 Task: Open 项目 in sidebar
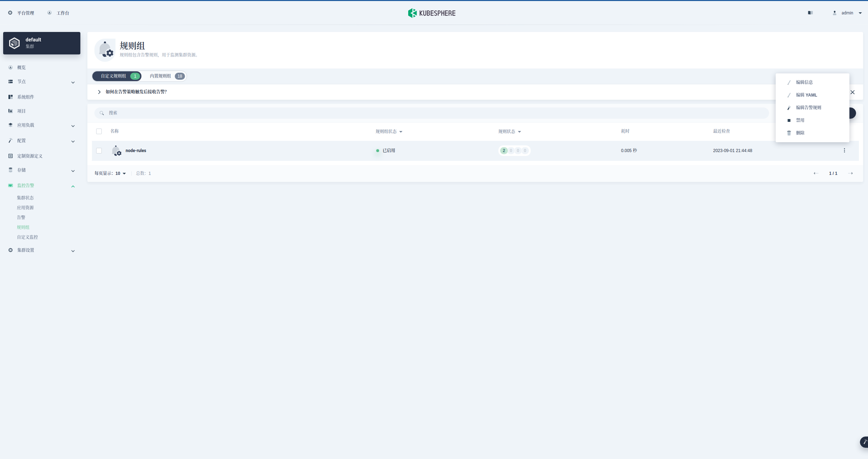(x=21, y=111)
